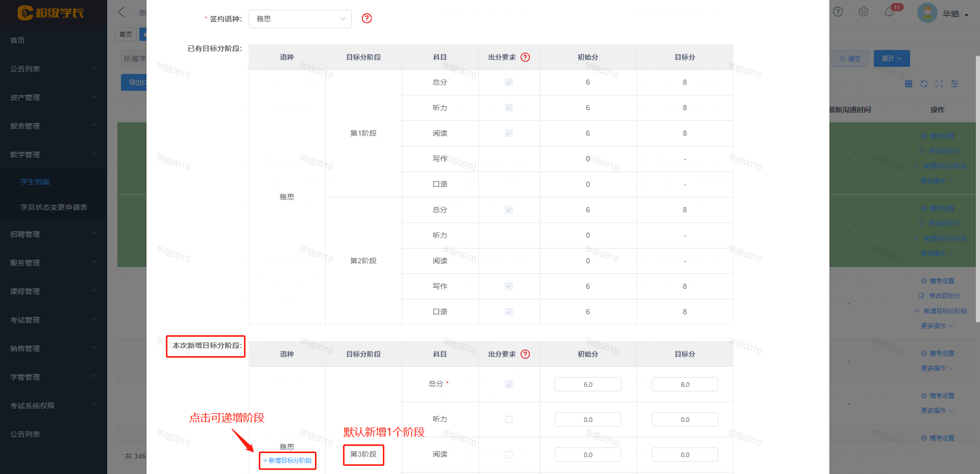Click the fullscreen expand icon above the table
This screenshot has width=980, height=474.
939,84
